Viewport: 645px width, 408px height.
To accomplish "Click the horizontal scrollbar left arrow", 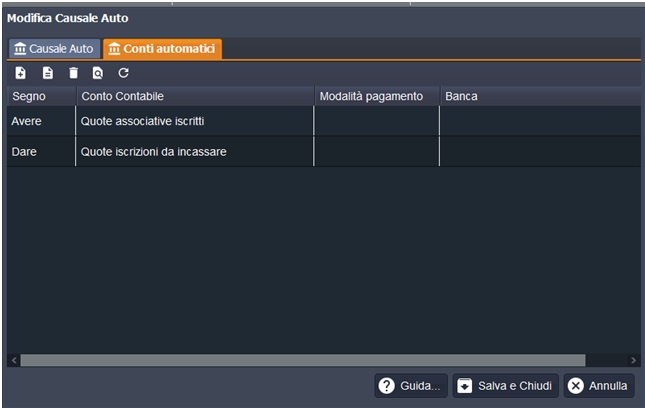I will click(x=14, y=360).
